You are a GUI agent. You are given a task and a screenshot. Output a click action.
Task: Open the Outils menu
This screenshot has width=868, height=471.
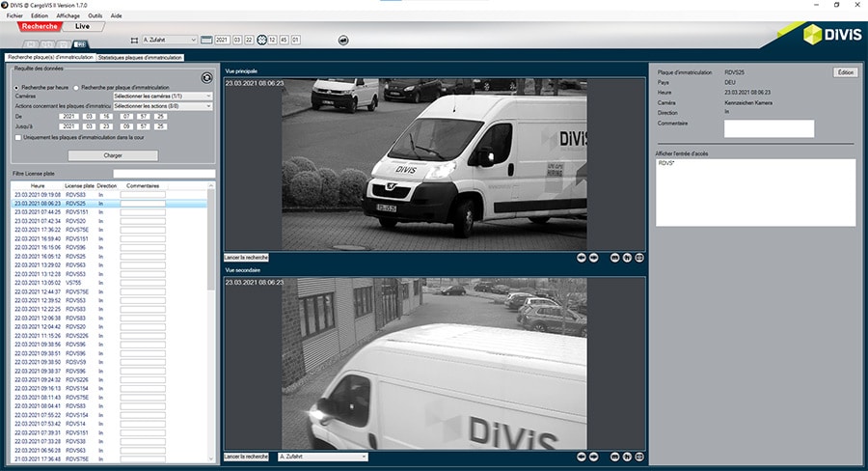[x=95, y=15]
